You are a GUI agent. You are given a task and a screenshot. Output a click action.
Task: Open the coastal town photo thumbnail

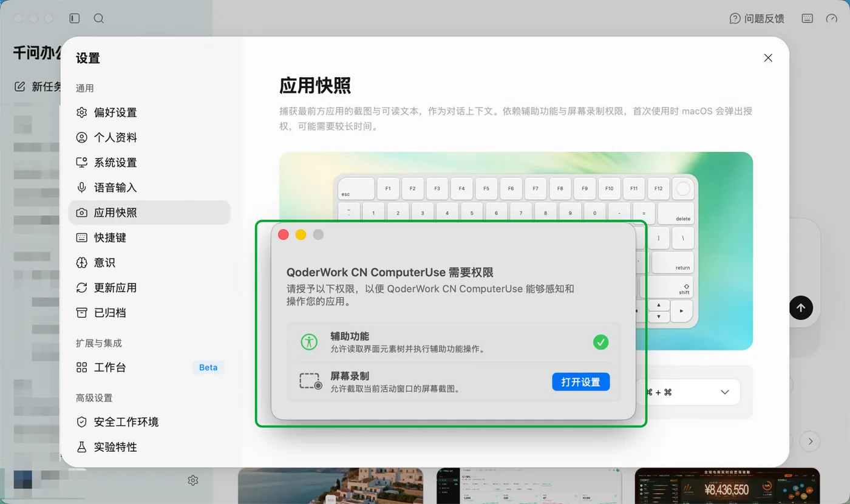330,486
